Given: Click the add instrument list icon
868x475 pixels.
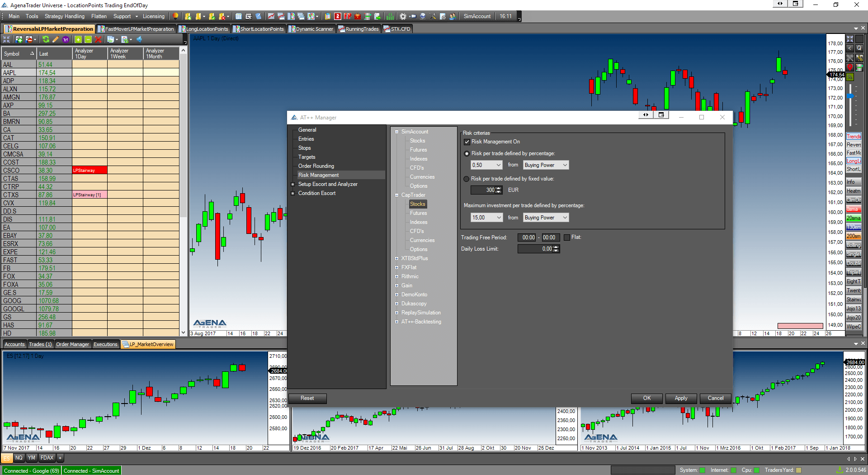Looking at the screenshot, I should (19, 40).
